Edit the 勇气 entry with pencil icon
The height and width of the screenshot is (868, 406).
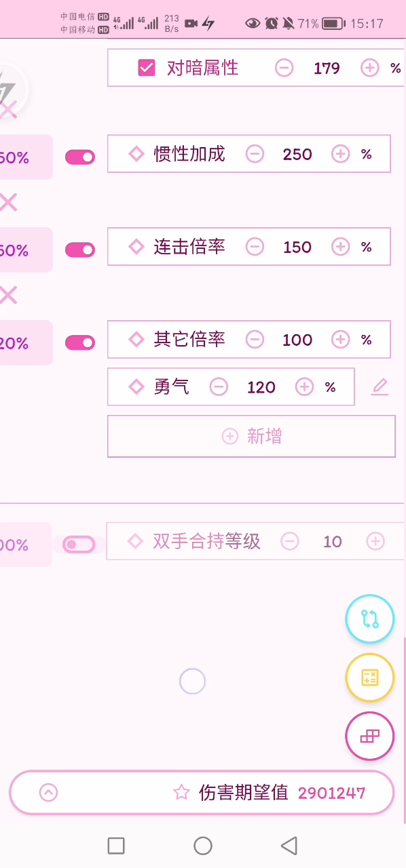(380, 387)
